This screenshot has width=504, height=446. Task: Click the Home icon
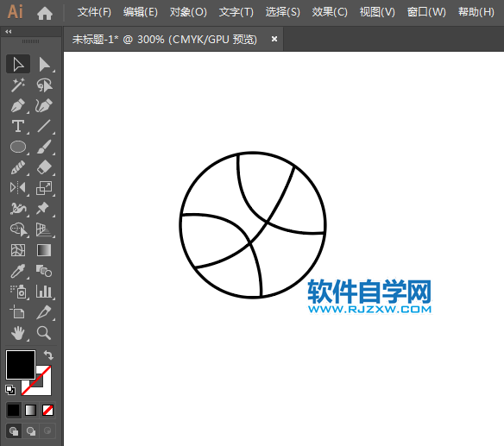(x=45, y=14)
